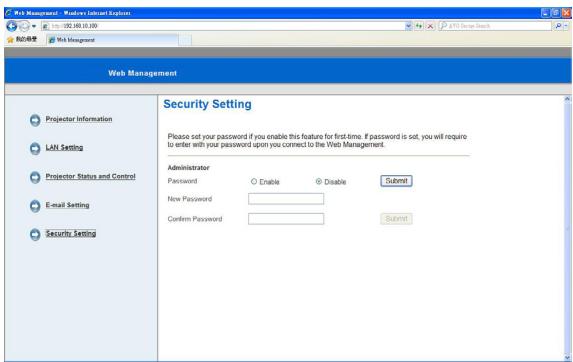Click the New Password field
The image size is (573, 362).
(286, 199)
